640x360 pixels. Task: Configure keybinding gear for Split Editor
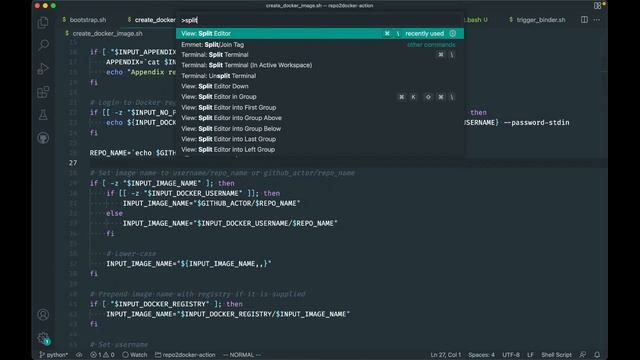[x=453, y=33]
